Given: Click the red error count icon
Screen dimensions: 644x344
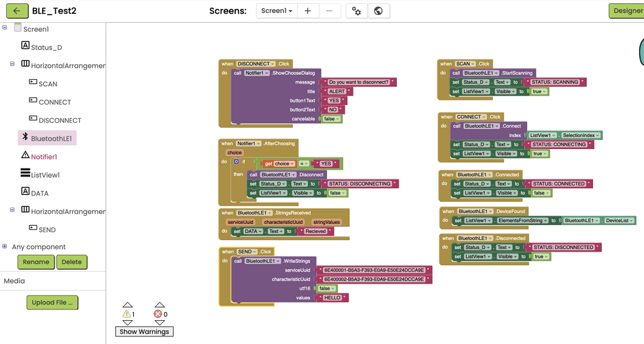Looking at the screenshot, I should (158, 314).
